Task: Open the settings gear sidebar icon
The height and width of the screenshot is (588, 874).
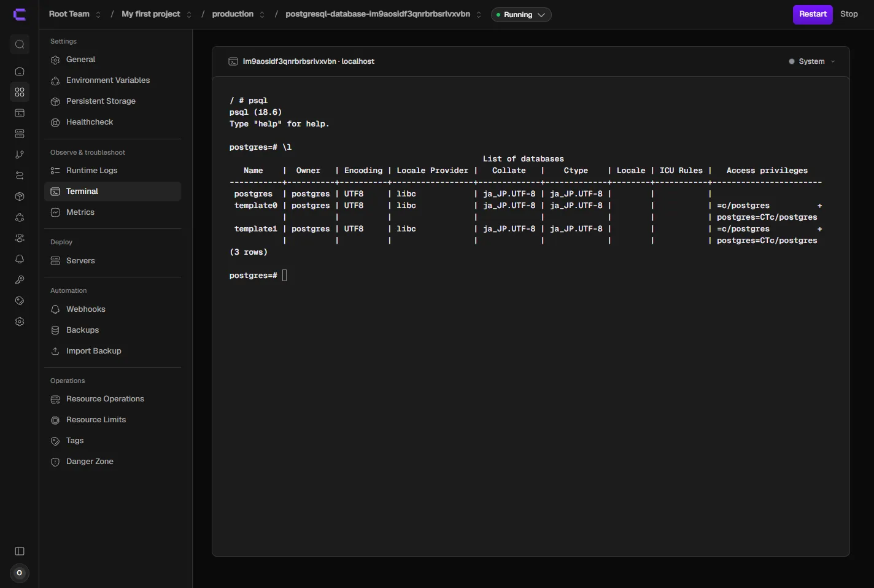Action: coord(20,322)
